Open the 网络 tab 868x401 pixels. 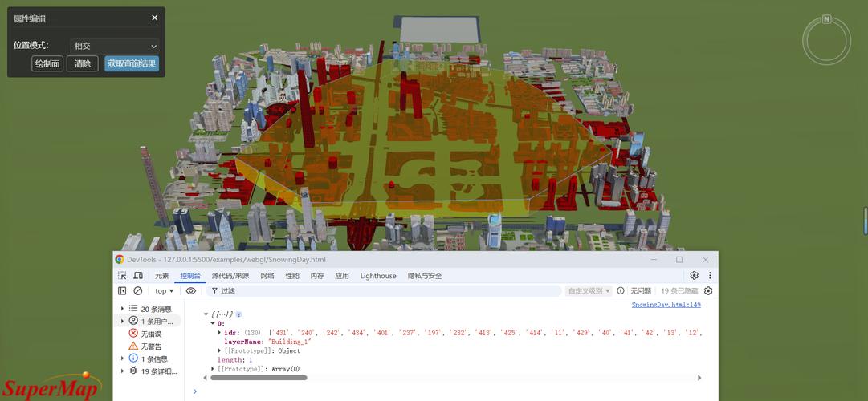(x=267, y=276)
